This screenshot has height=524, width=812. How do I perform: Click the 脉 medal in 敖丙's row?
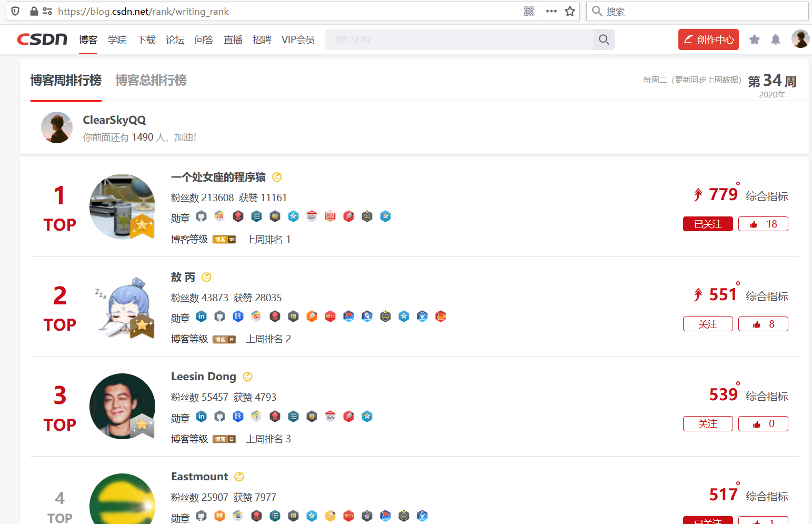click(x=238, y=316)
